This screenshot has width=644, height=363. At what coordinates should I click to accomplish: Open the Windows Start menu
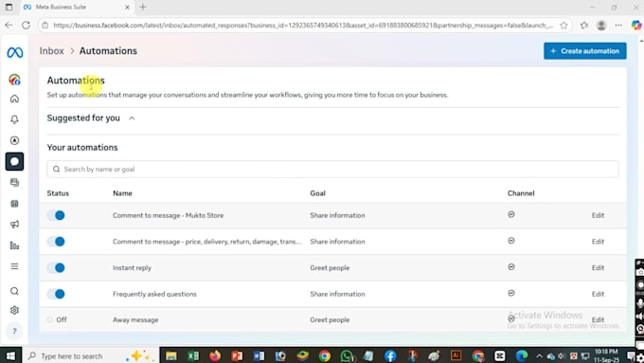10,356
